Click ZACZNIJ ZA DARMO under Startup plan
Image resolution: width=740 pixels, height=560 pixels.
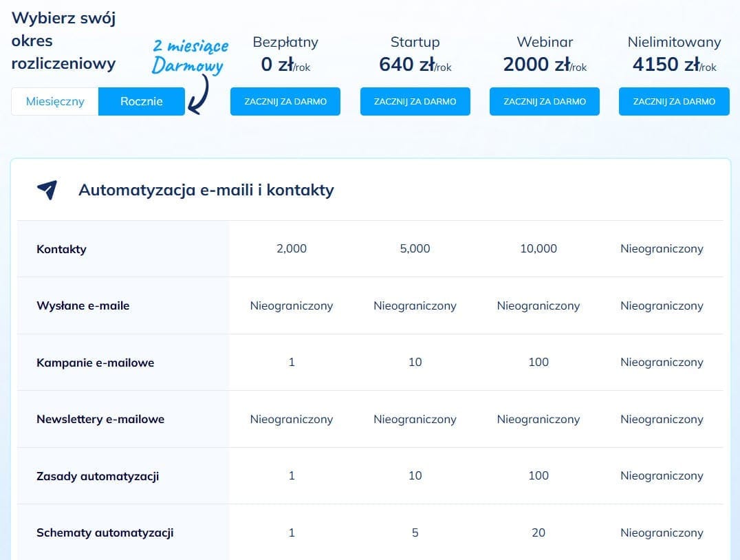415,101
